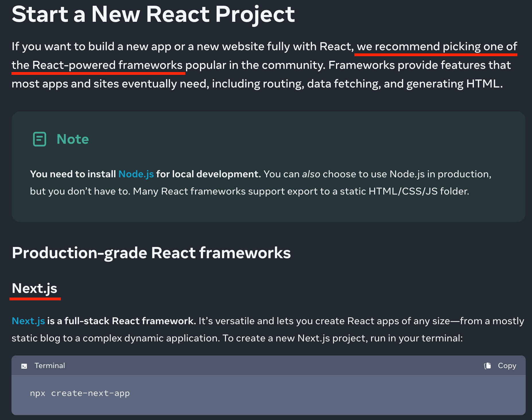Open the Node.js link in the note
Viewport: 532px width, 420px height.
point(136,174)
